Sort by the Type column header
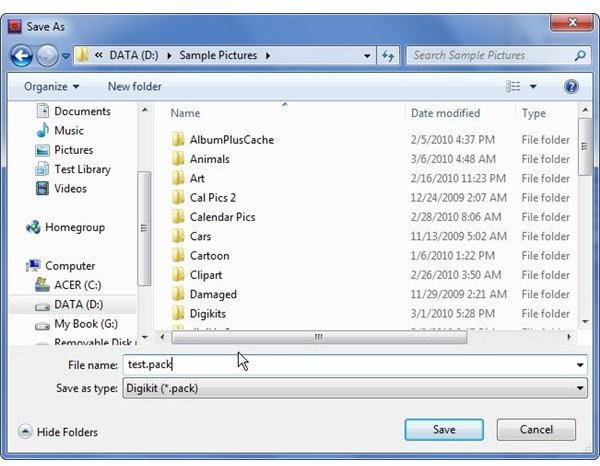 534,113
